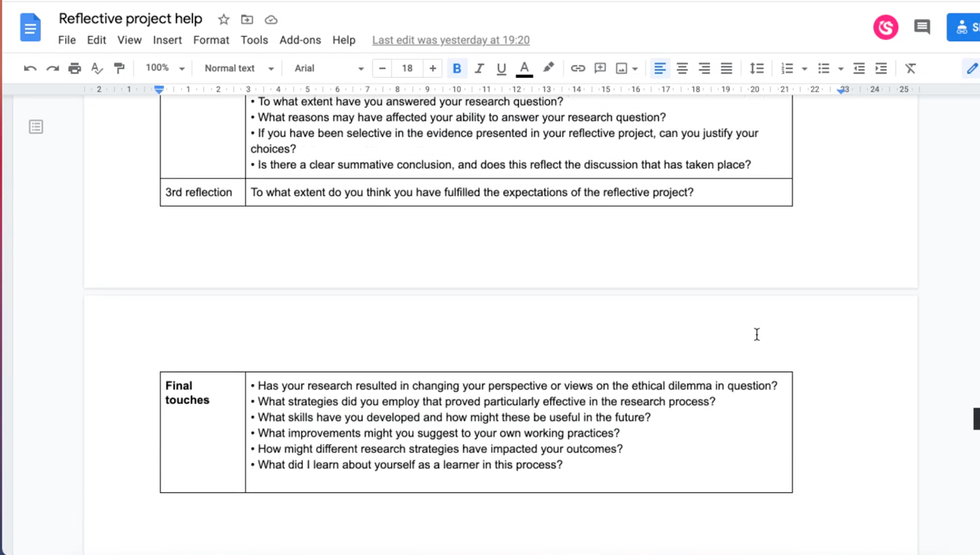Open comment history icon
Screen dimensions: 980x555
coord(922,27)
